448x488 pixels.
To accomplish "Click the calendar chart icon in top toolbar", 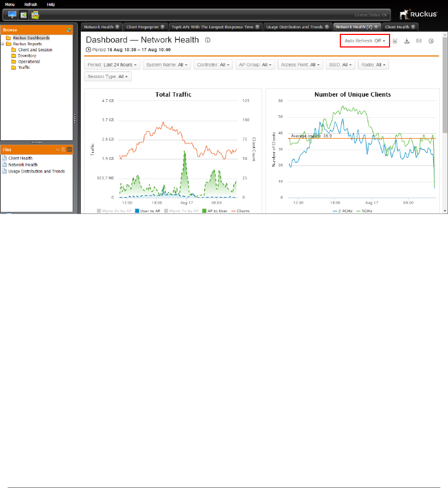I will [x=35, y=15].
